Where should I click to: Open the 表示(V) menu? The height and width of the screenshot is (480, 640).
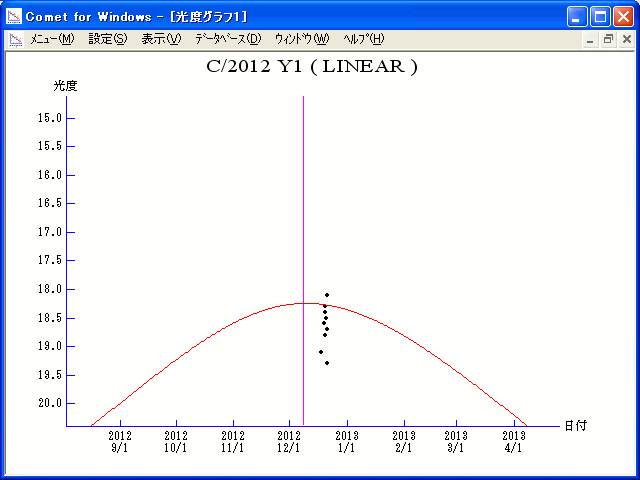(161, 39)
